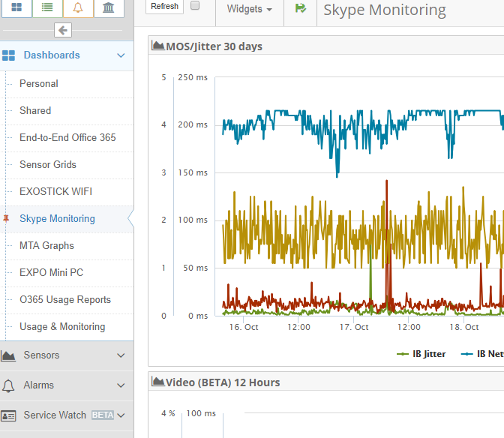Expand the Sensors section chevron
Image resolution: width=504 pixels, height=438 pixels.
point(121,355)
